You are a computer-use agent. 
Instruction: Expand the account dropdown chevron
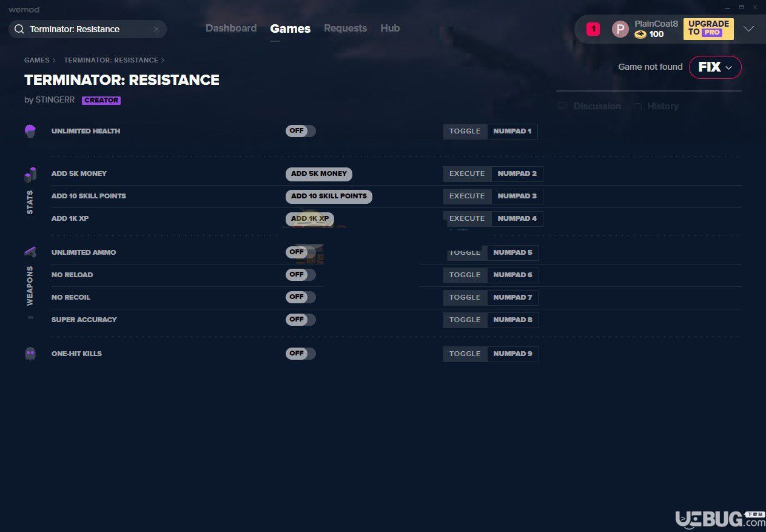(749, 29)
